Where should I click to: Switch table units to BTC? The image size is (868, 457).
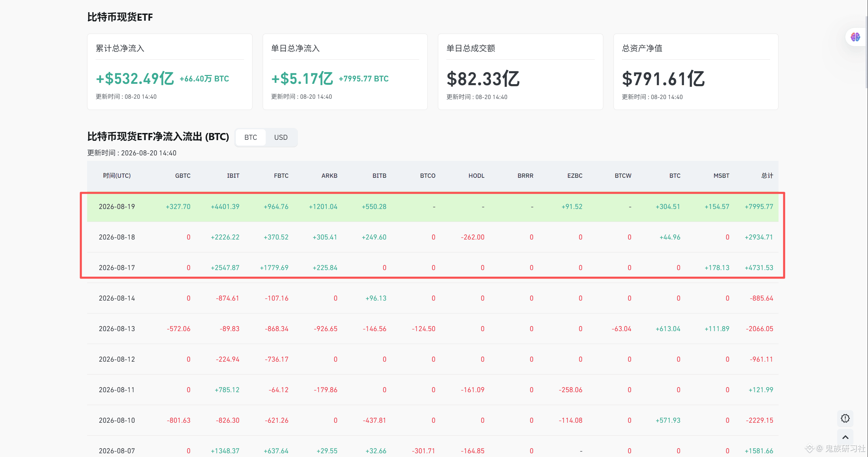click(250, 137)
